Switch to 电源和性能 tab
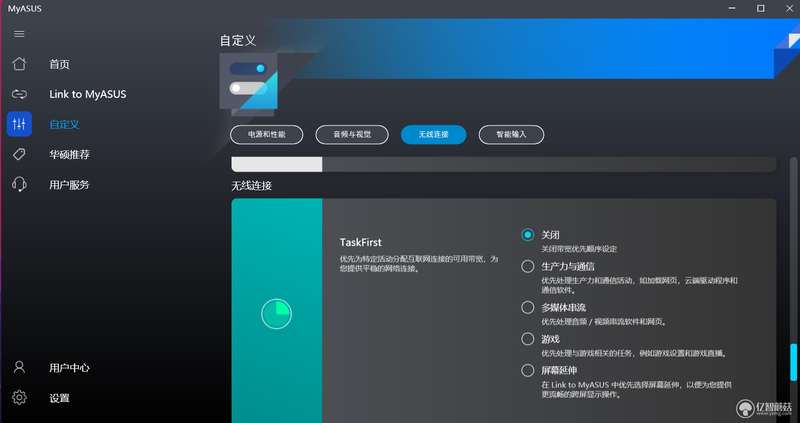This screenshot has width=800, height=423. 267,135
